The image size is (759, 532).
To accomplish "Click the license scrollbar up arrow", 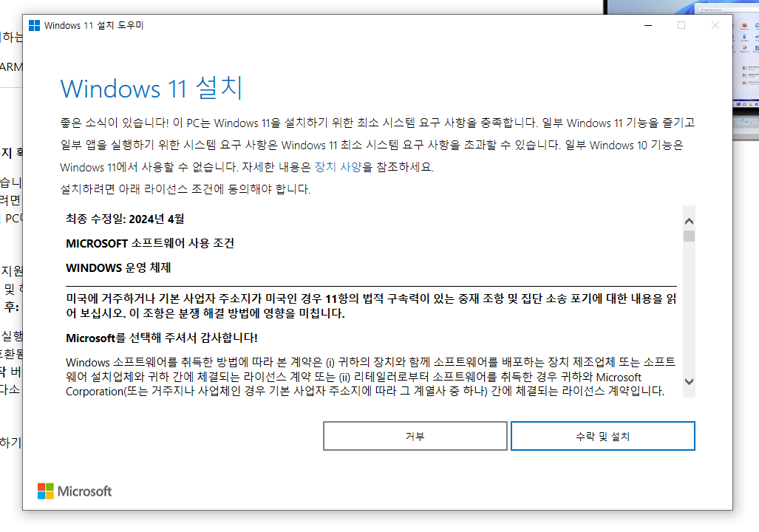I will (690, 221).
